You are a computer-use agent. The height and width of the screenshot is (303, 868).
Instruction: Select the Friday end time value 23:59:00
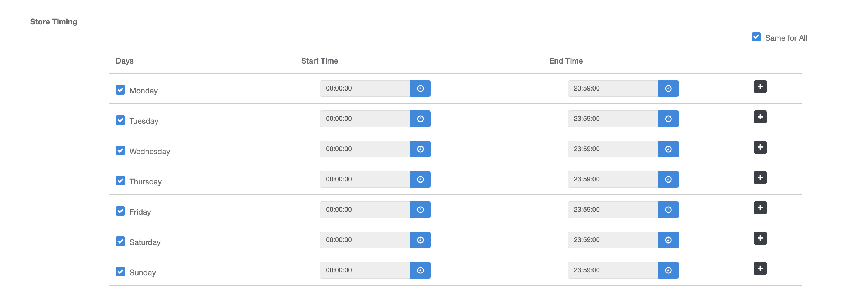(x=612, y=210)
